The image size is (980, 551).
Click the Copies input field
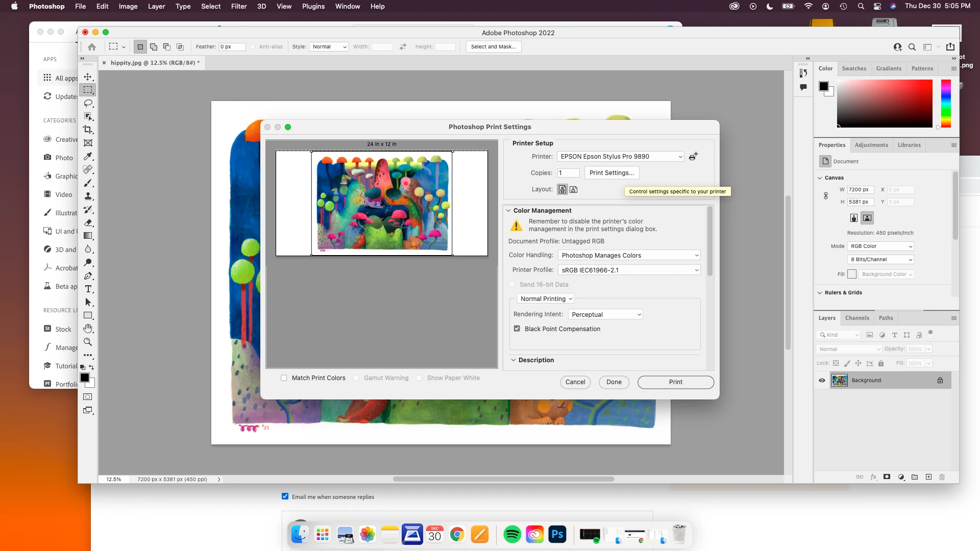(x=569, y=173)
